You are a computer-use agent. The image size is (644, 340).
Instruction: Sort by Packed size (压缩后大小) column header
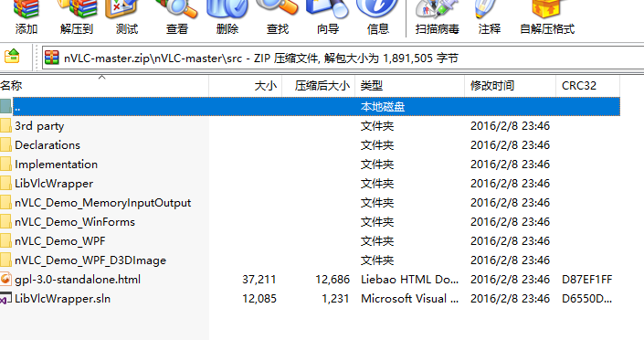[x=318, y=86]
